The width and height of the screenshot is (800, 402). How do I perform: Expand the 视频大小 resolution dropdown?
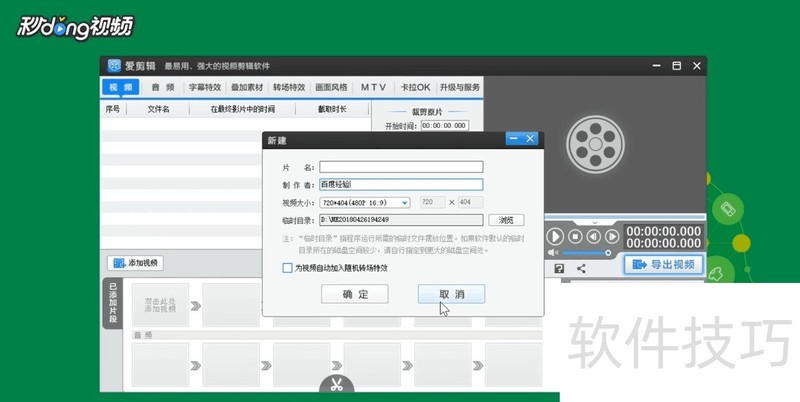tap(404, 203)
